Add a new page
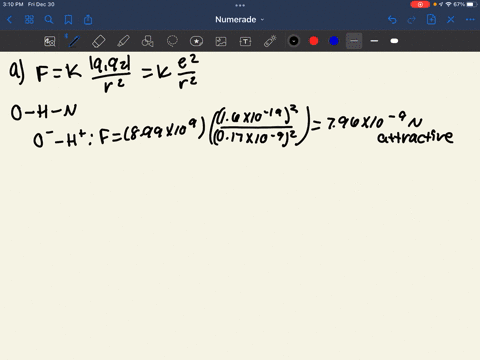The width and height of the screenshot is (480, 360). (x=431, y=20)
